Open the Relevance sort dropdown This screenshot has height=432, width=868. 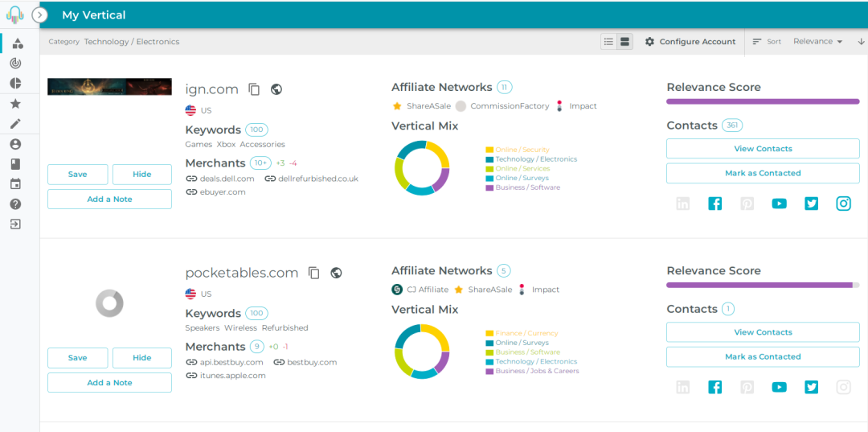(817, 42)
